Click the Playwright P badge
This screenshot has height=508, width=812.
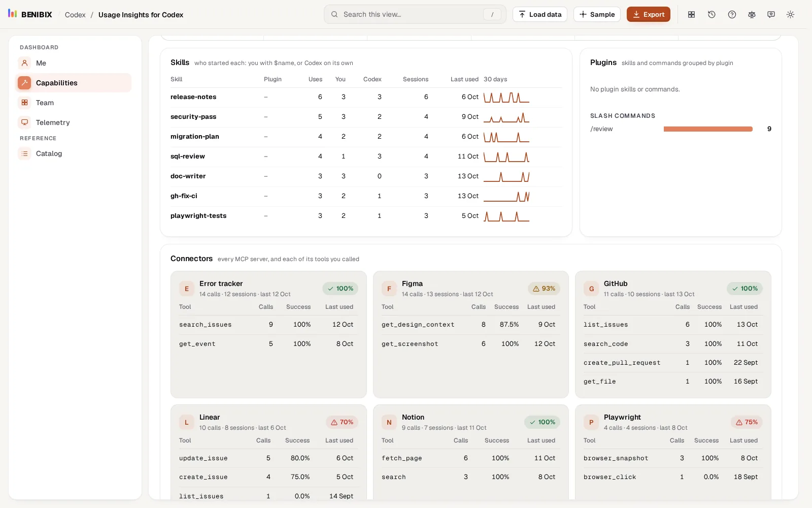(591, 422)
